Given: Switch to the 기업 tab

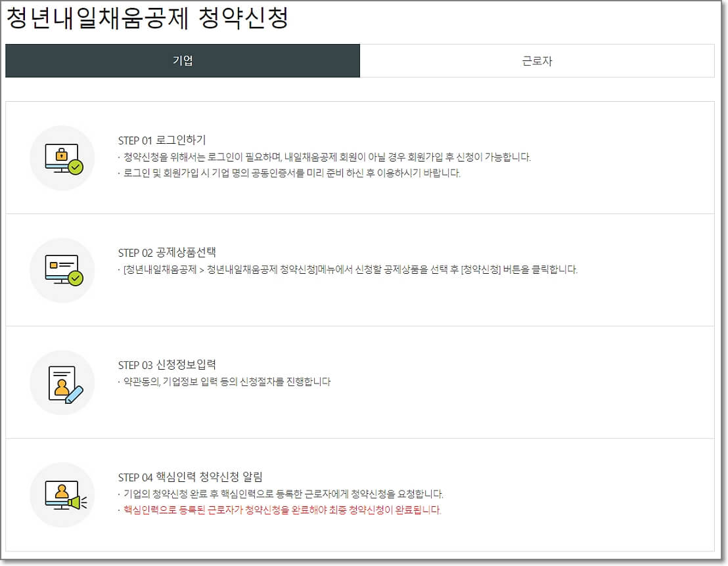Looking at the screenshot, I should 183,60.
